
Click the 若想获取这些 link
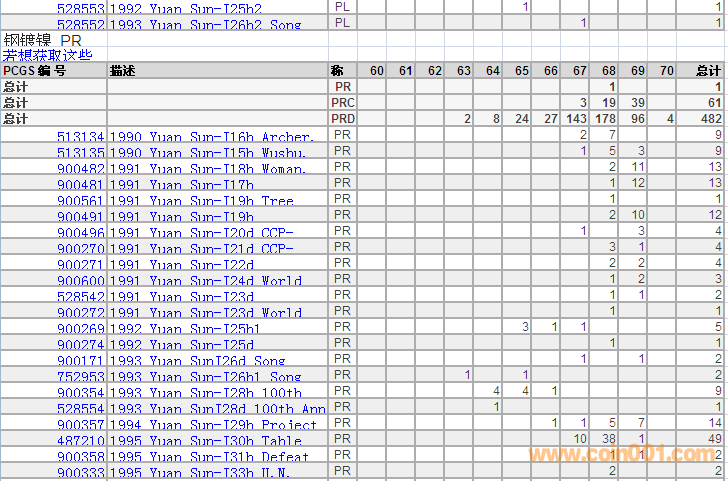pyautogui.click(x=47, y=55)
